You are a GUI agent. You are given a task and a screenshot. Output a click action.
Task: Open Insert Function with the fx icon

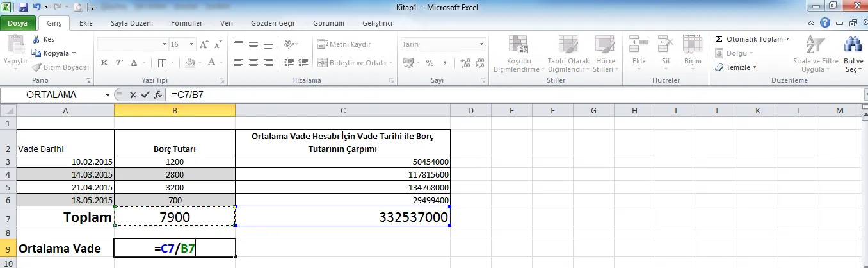pyautogui.click(x=157, y=94)
